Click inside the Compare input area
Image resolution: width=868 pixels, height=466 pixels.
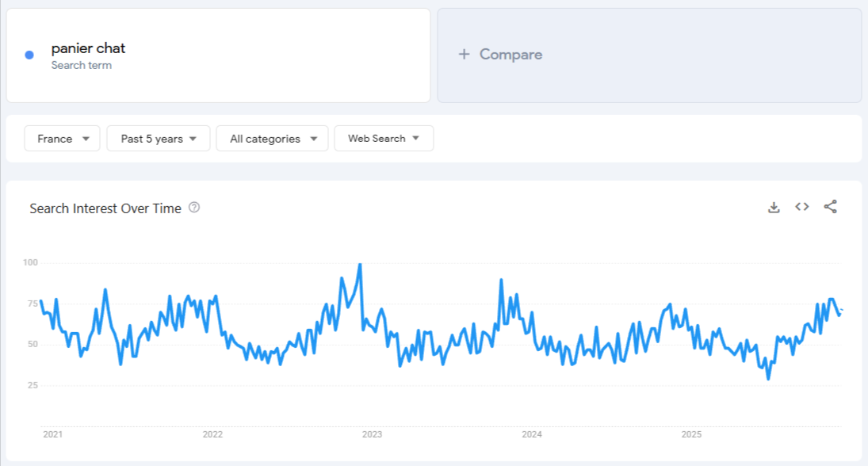click(650, 55)
